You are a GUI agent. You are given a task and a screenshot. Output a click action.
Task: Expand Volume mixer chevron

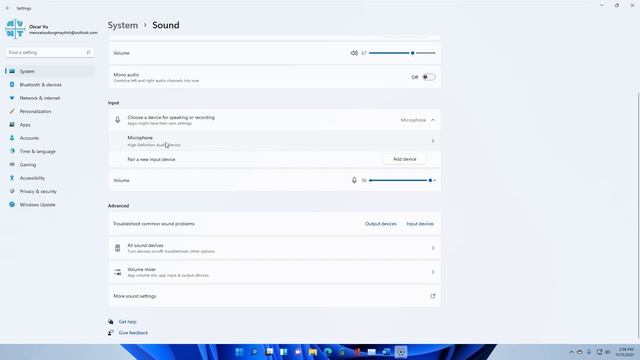(x=433, y=272)
